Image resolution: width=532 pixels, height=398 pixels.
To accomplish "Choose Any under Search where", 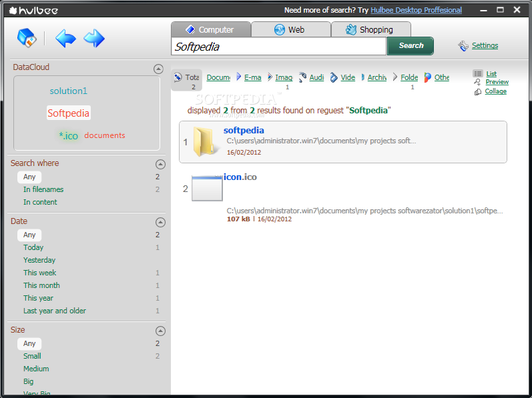I will [x=29, y=177].
